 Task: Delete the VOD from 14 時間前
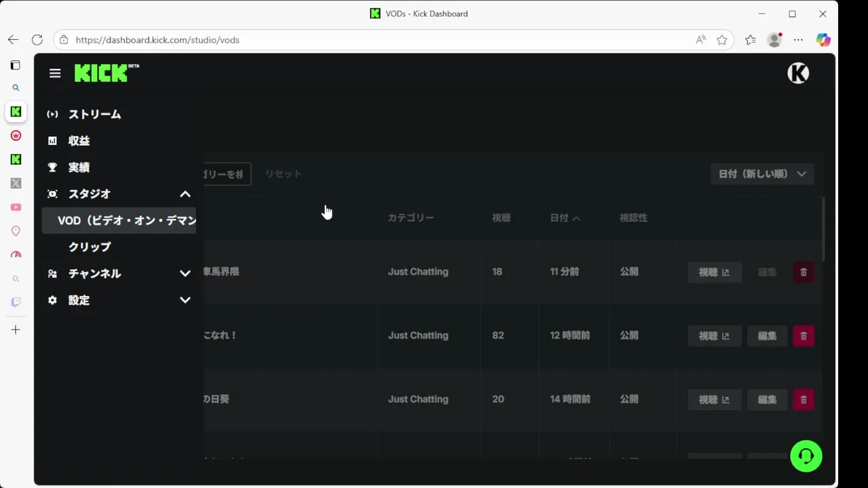[x=804, y=400]
